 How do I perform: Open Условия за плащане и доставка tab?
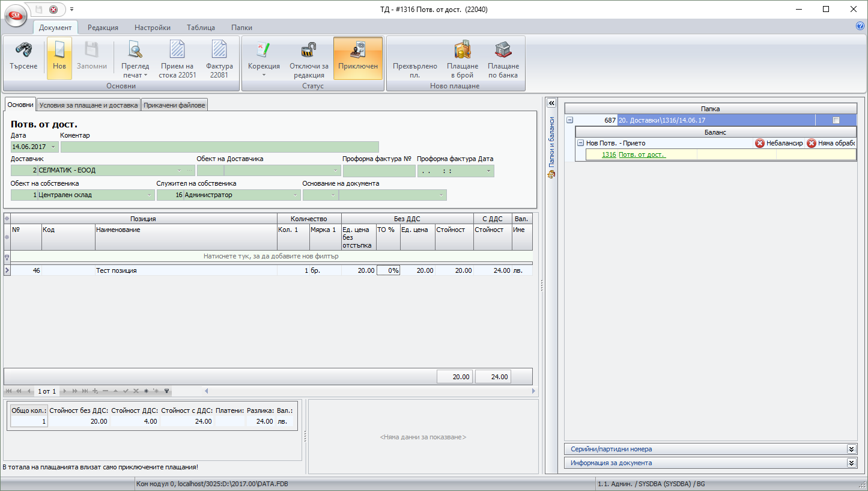tap(88, 105)
